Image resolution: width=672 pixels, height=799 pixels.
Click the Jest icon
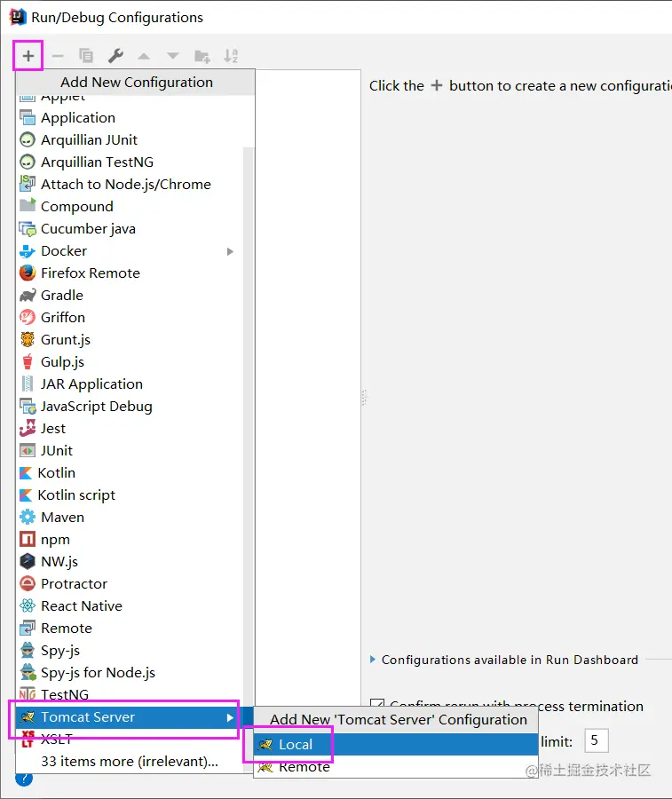coord(28,429)
